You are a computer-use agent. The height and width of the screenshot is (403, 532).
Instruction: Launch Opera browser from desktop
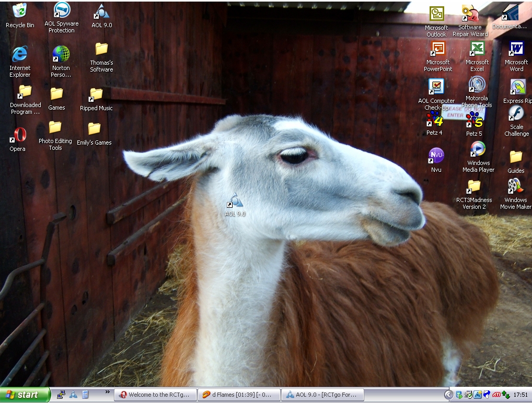point(18,135)
